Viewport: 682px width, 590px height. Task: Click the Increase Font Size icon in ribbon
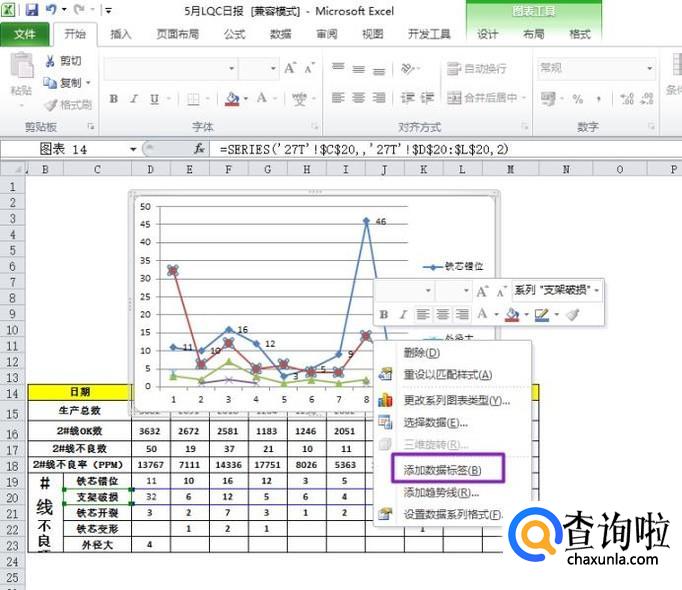tap(290, 68)
